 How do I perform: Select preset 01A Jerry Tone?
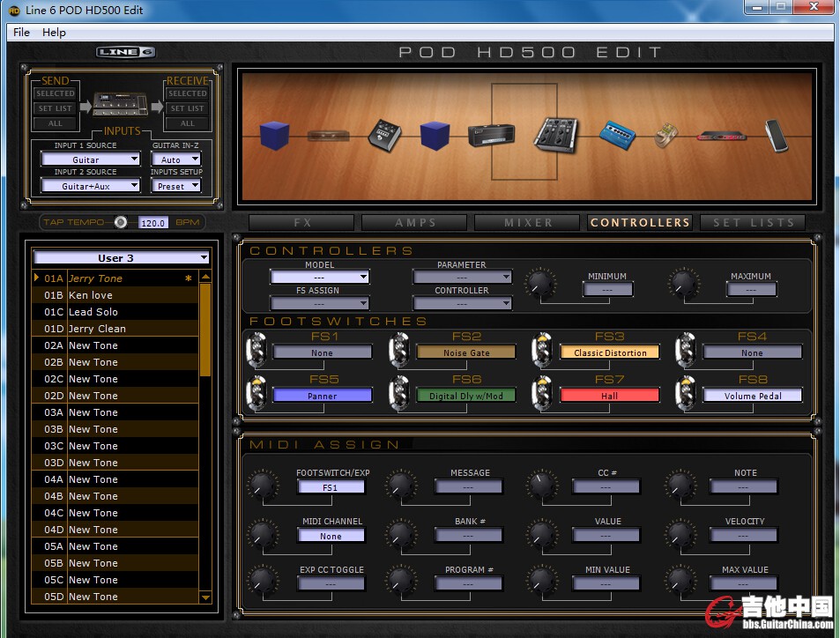(x=115, y=278)
